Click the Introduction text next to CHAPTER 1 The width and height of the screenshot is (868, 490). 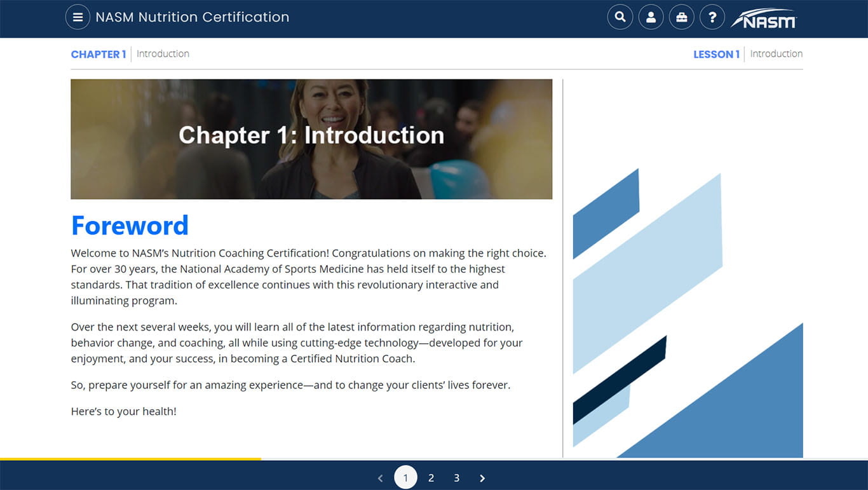click(163, 53)
